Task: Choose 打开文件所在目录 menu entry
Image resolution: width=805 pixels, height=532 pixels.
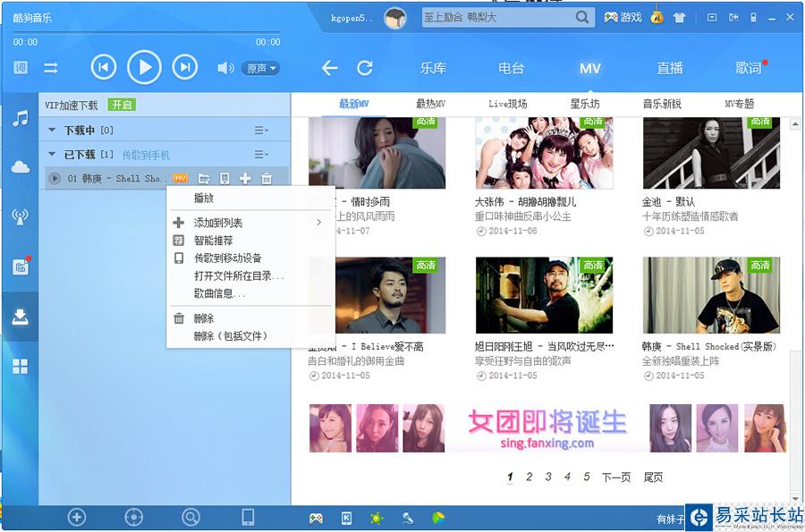Action: (x=238, y=276)
